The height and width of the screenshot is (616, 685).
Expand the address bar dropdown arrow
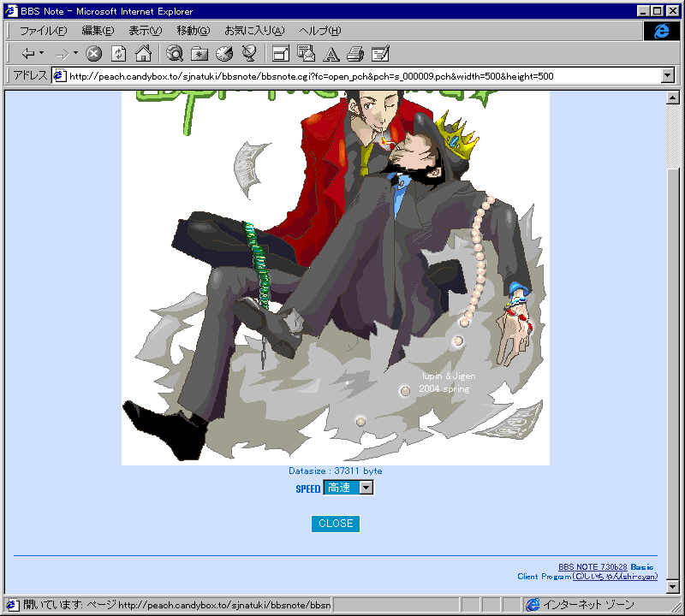pos(668,76)
